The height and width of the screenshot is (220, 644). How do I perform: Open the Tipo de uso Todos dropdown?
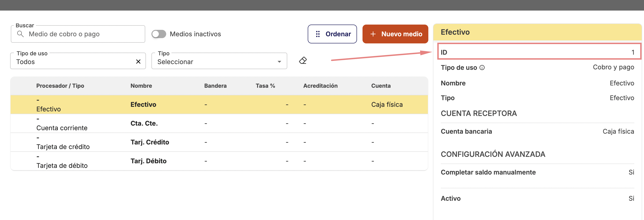(x=73, y=62)
